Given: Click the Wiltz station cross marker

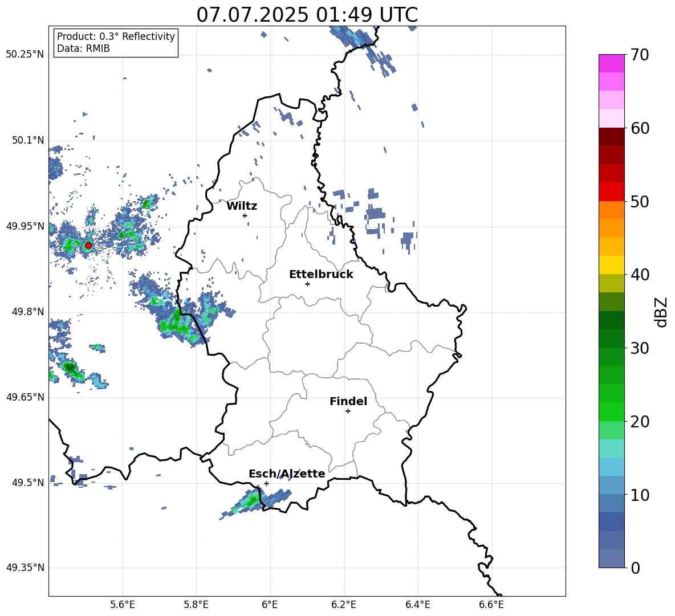Looking at the screenshot, I should [245, 215].
